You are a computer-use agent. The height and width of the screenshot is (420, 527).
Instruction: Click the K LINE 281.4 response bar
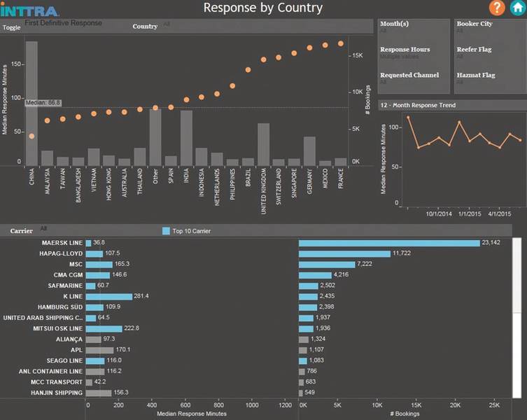point(109,297)
